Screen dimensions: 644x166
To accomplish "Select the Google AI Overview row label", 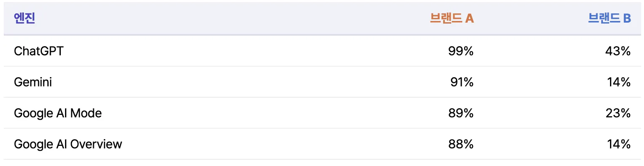I will coord(68,144).
